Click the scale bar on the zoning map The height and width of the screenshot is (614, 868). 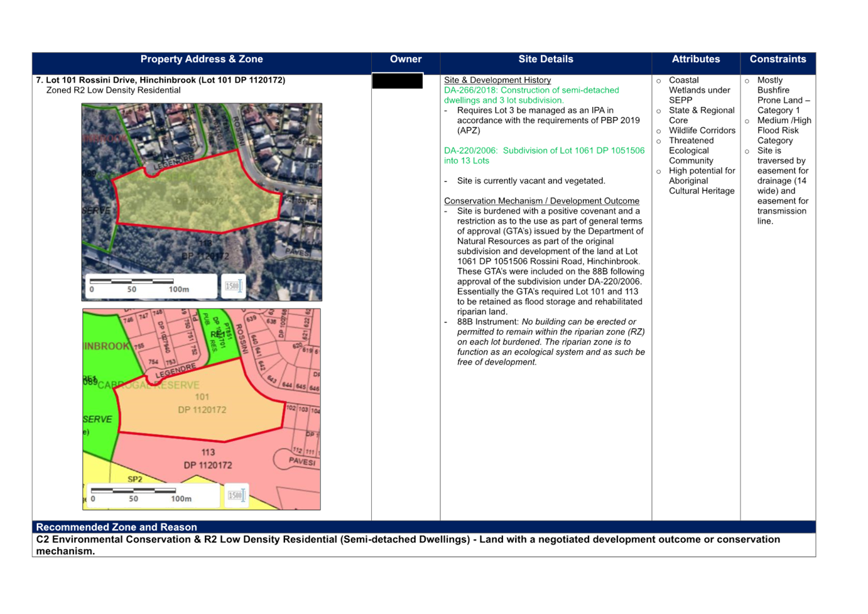tap(153, 495)
